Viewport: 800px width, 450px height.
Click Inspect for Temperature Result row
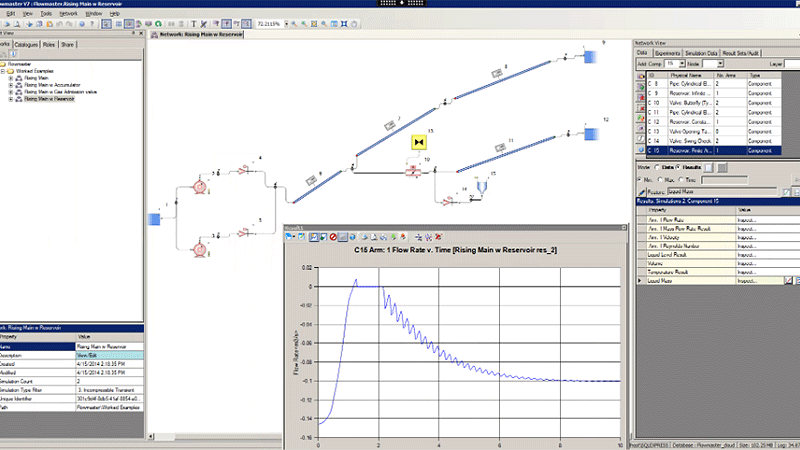[x=746, y=272]
